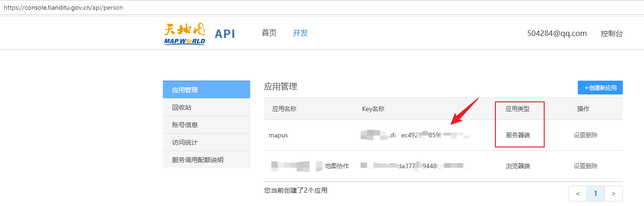
Task: Click the browser address bar URL
Action: point(63,8)
